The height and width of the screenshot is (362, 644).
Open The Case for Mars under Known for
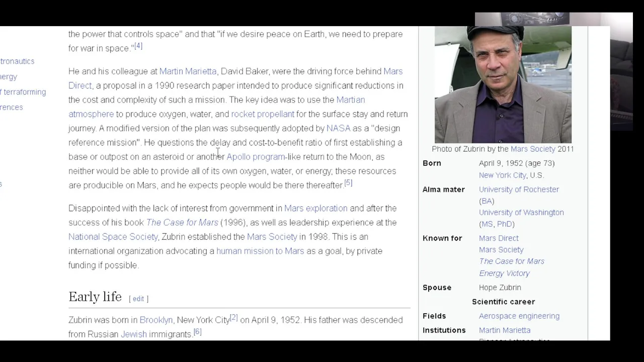click(x=512, y=261)
